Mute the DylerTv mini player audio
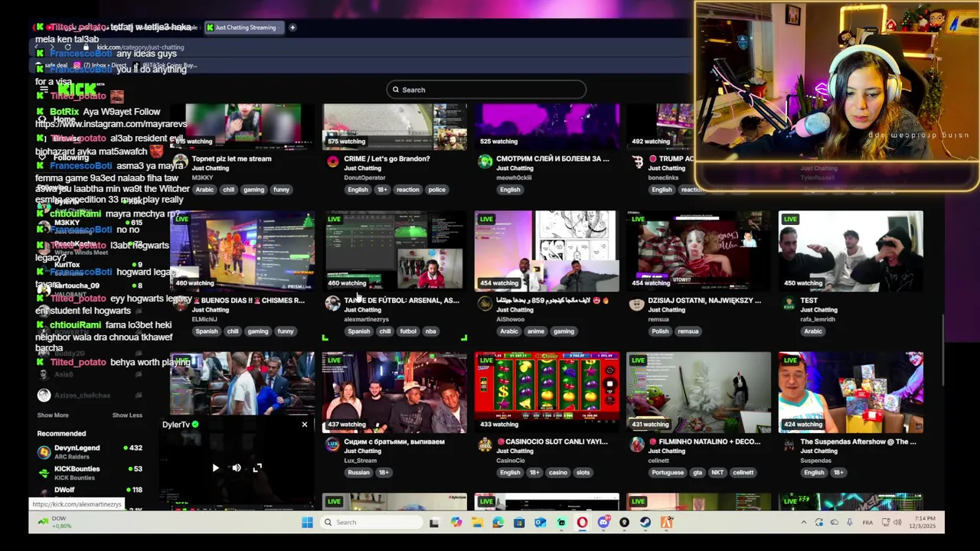Image resolution: width=980 pixels, height=551 pixels. (x=237, y=468)
